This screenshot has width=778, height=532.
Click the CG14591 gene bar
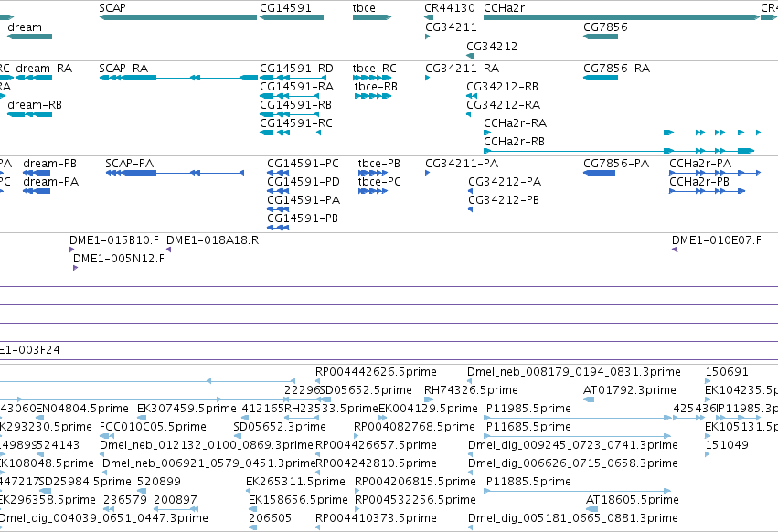point(292,17)
